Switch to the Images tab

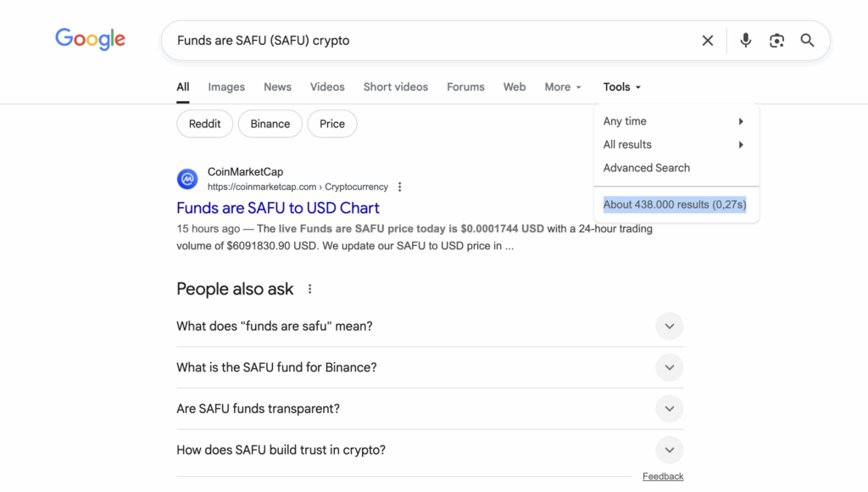(x=226, y=87)
